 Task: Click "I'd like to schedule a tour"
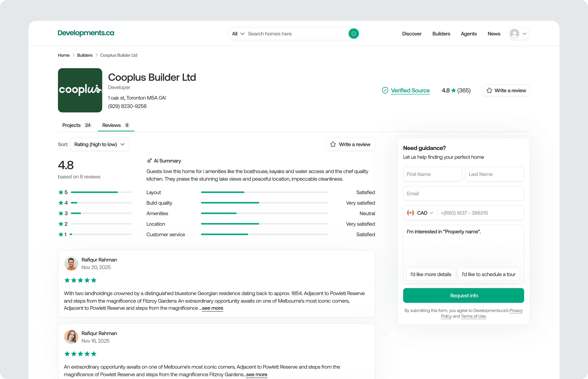coord(489,274)
